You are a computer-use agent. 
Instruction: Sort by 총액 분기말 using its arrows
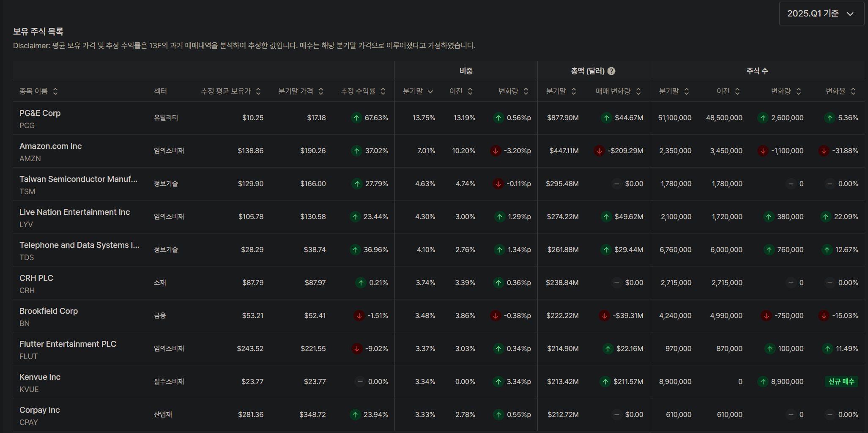(574, 91)
